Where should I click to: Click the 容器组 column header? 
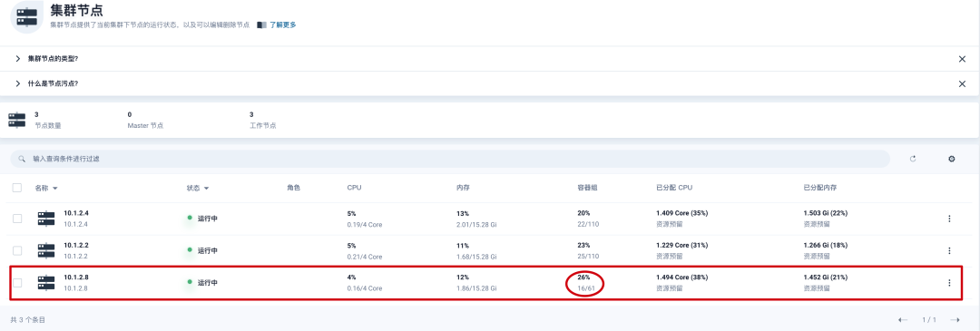[587, 188]
